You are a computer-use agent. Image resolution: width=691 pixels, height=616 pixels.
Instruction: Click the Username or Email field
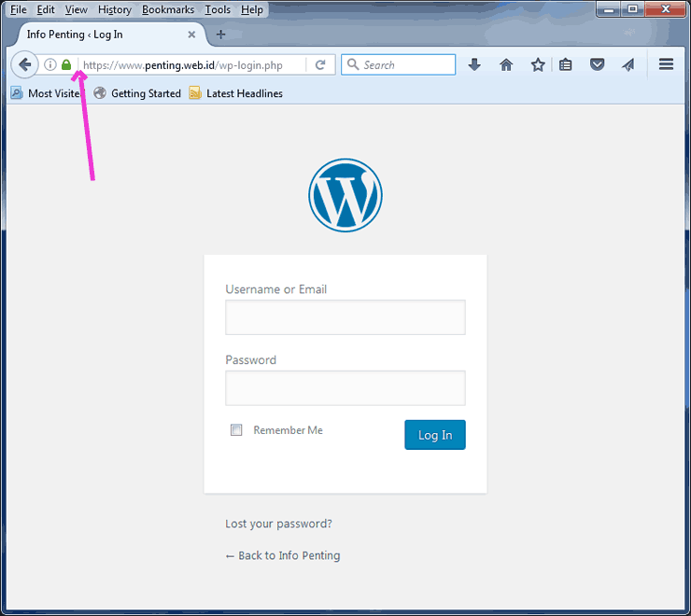coord(345,317)
